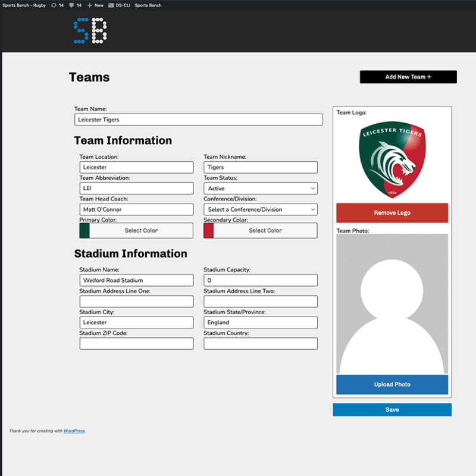This screenshot has width=476, height=476.
Task: Click Stadium Address Line One field
Action: tap(136, 302)
